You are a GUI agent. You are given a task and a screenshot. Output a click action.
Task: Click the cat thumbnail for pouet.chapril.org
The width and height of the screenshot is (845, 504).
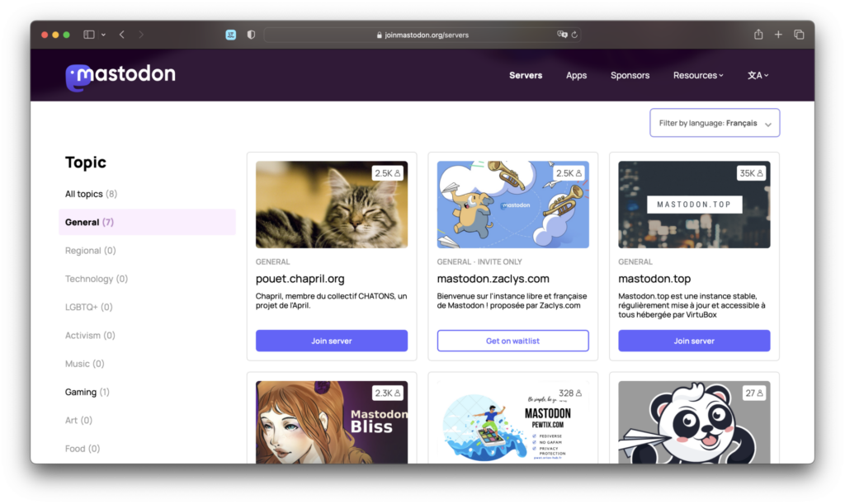(x=332, y=205)
